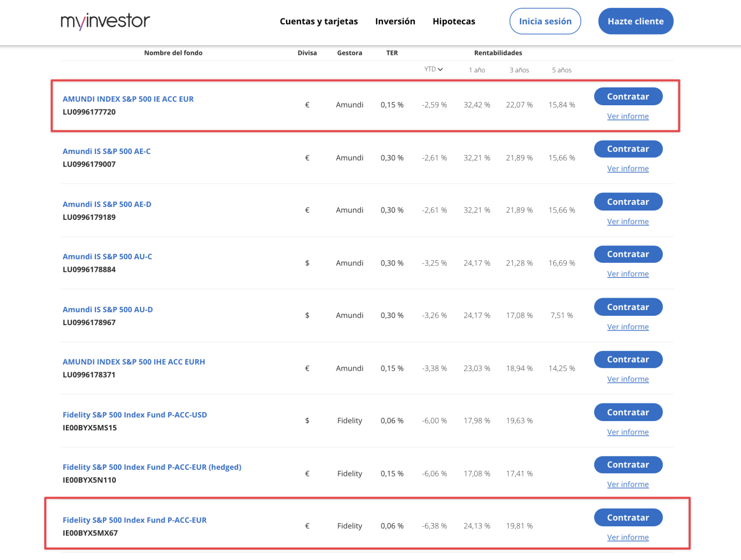
Task: Click the Inicia sesión button
Action: 545,21
